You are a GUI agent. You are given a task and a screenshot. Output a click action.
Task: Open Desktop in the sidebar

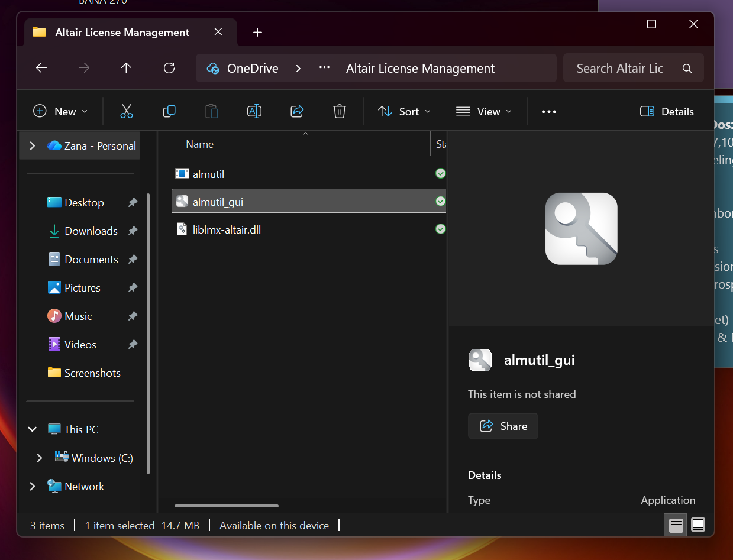tap(84, 202)
